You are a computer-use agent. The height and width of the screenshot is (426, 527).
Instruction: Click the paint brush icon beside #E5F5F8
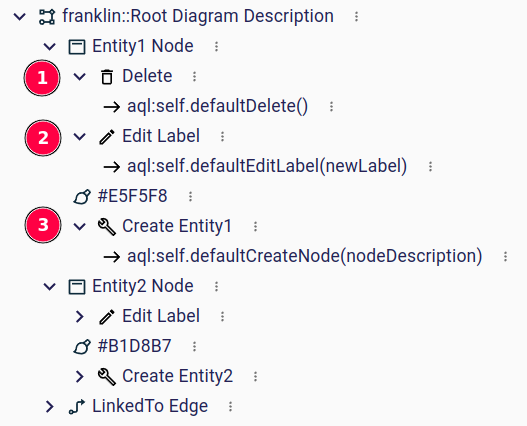82,197
